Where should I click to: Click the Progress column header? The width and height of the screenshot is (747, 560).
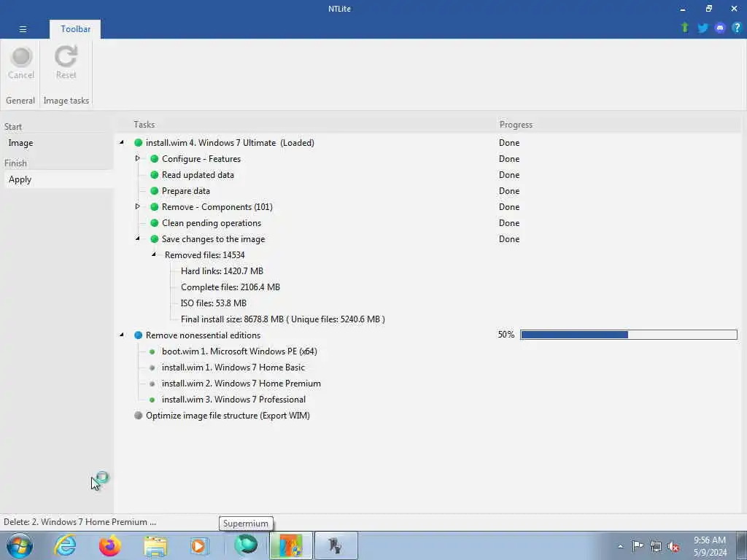[516, 125]
